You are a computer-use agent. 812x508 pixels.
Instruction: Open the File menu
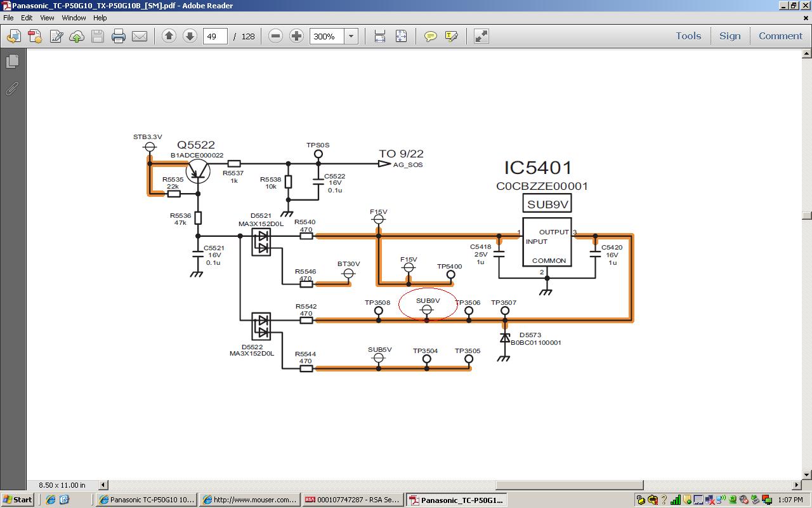(8, 18)
